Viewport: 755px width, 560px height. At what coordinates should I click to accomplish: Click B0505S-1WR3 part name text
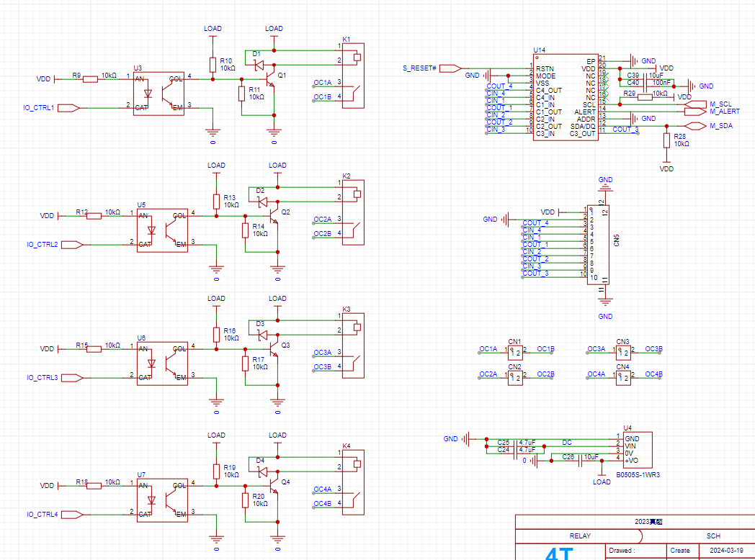coord(638,475)
